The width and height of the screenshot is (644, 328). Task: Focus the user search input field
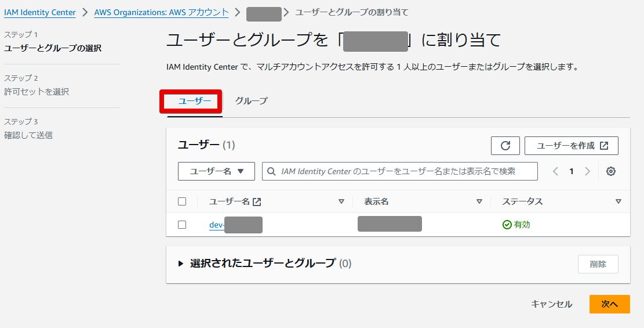[x=399, y=171]
